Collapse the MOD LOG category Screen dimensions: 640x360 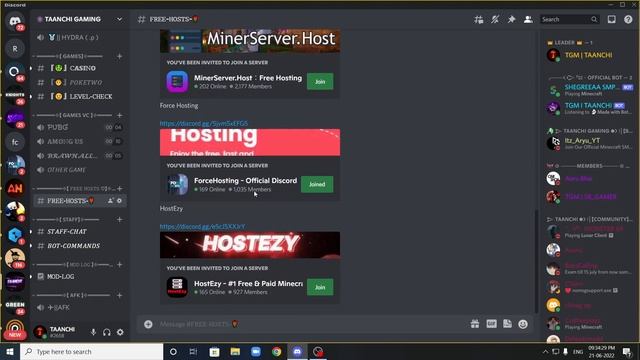point(73,264)
